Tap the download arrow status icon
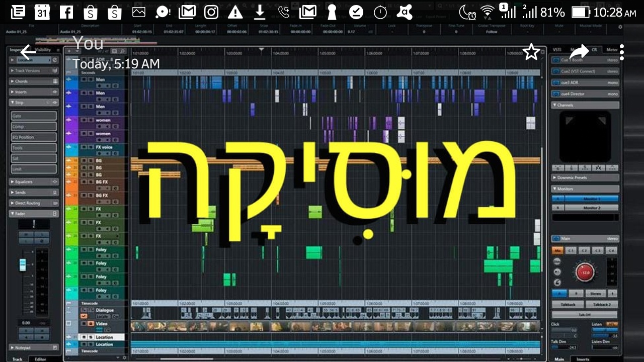 260,12
